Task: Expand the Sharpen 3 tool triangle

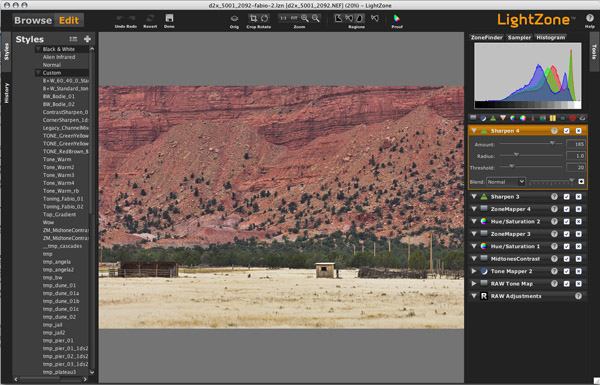Action: click(x=474, y=197)
